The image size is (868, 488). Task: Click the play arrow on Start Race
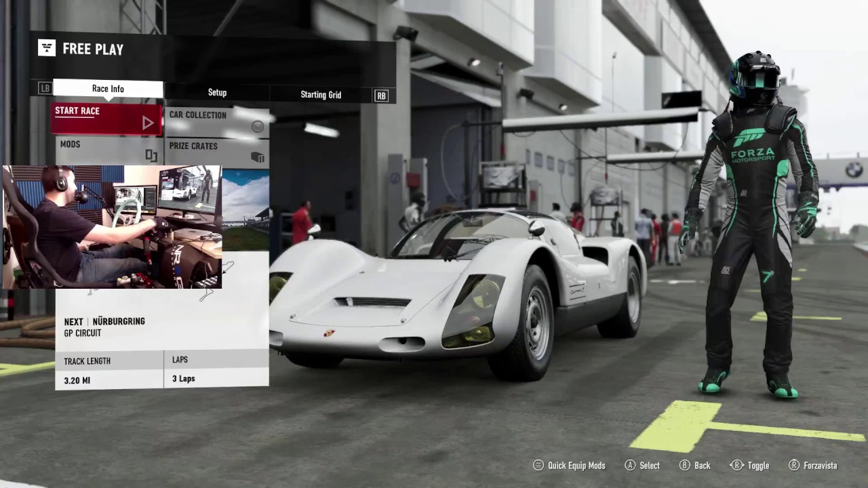(x=148, y=123)
